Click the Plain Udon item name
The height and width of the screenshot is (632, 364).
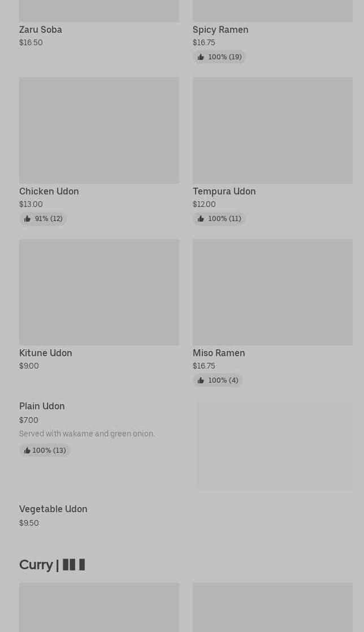(42, 406)
